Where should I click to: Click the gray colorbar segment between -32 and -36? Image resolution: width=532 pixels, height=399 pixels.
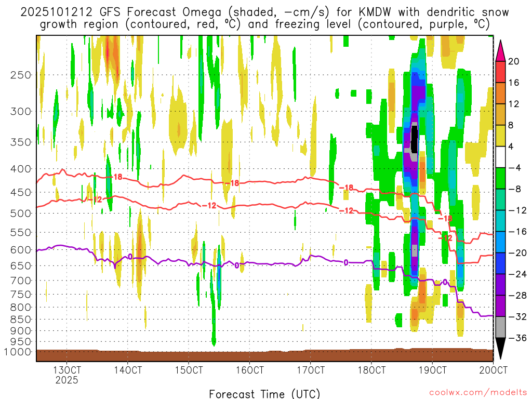click(500, 327)
